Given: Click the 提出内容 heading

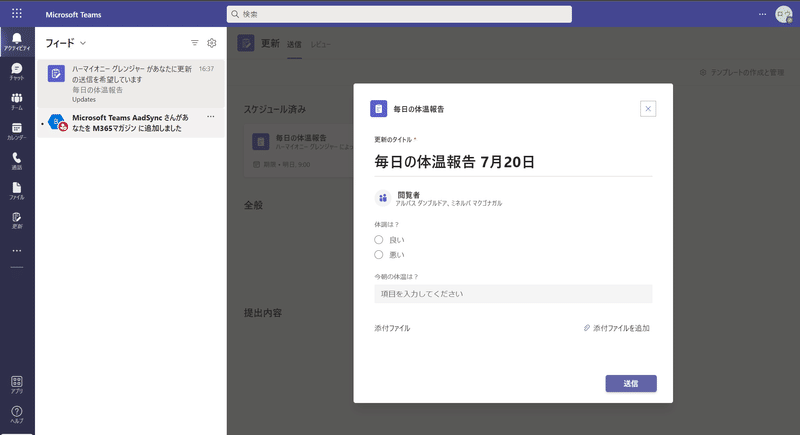Looking at the screenshot, I should (263, 313).
